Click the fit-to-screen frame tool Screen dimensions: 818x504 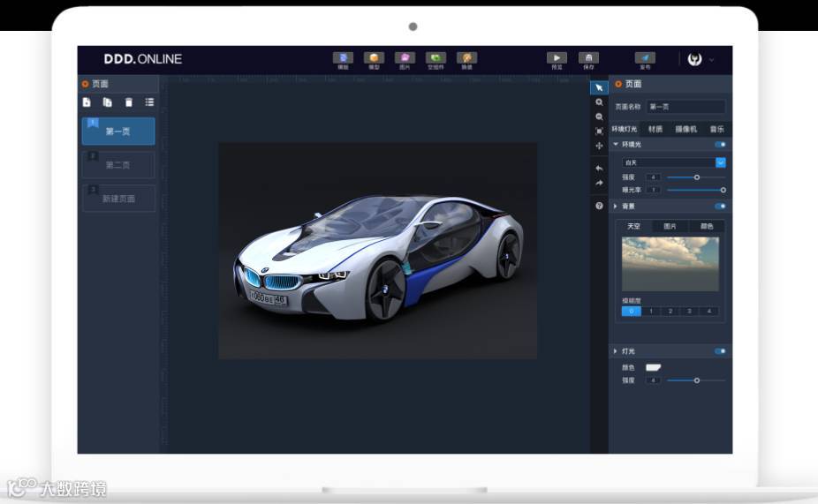[x=599, y=132]
